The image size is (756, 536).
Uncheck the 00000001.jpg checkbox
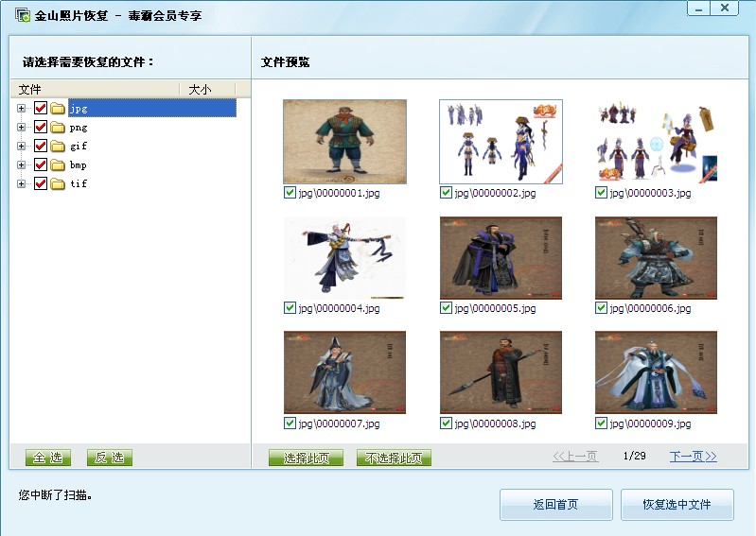(x=290, y=193)
